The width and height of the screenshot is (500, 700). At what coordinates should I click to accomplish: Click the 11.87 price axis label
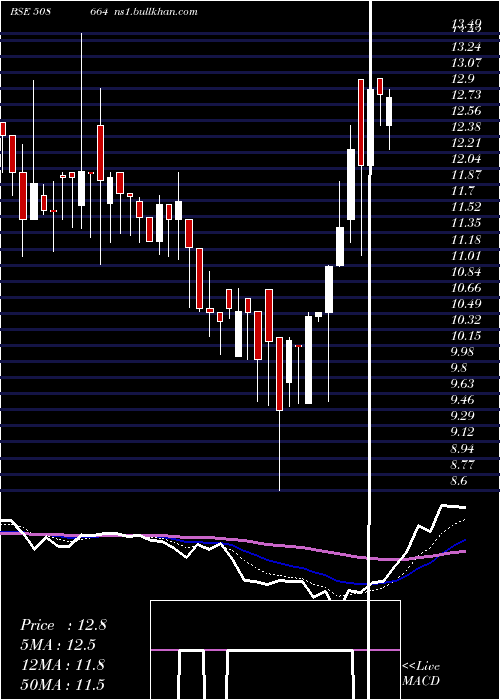(x=466, y=175)
